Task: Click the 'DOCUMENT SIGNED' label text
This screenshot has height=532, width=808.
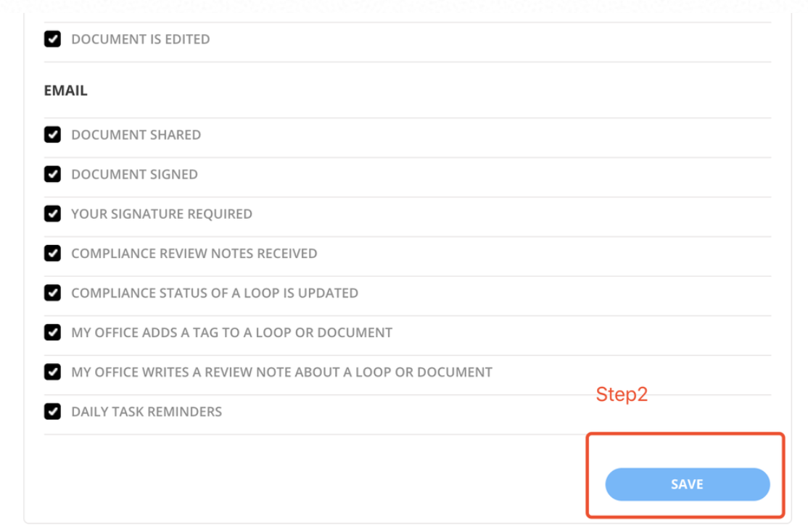Action: pyautogui.click(x=134, y=174)
